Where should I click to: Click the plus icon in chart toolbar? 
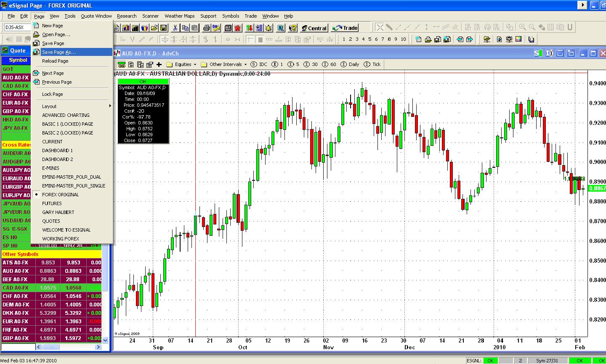[x=159, y=64]
